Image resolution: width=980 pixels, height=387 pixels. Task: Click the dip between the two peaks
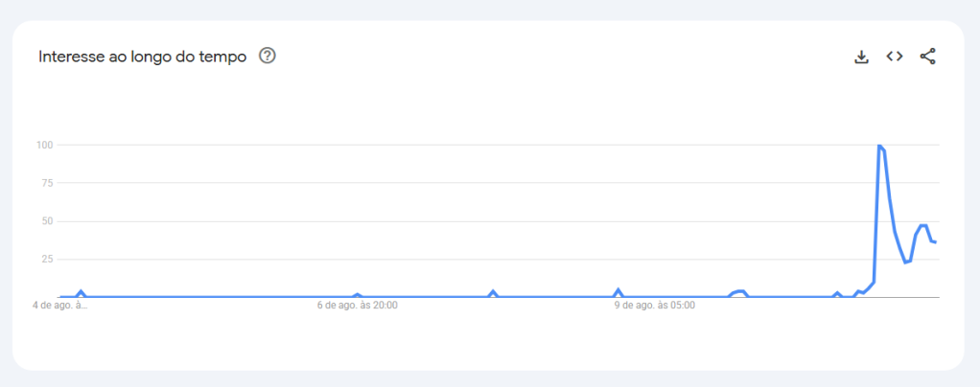pyautogui.click(x=906, y=262)
